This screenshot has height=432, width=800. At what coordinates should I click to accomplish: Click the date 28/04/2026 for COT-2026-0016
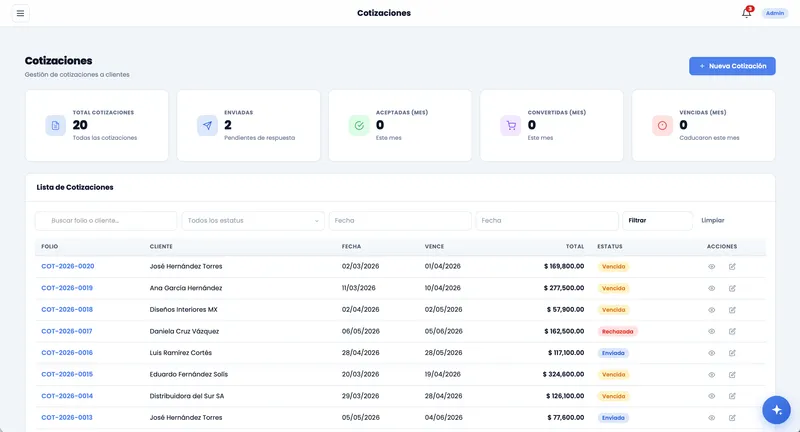tap(360, 353)
